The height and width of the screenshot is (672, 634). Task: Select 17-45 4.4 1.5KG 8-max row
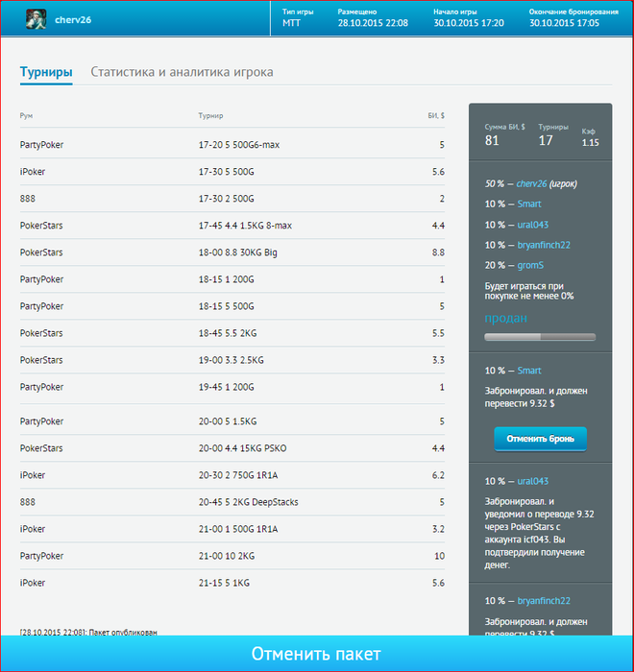point(232,226)
